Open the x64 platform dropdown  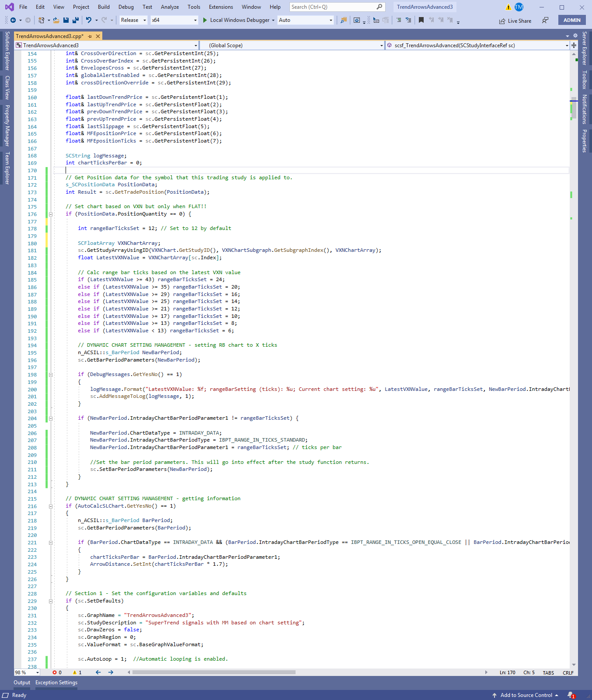[x=174, y=20]
